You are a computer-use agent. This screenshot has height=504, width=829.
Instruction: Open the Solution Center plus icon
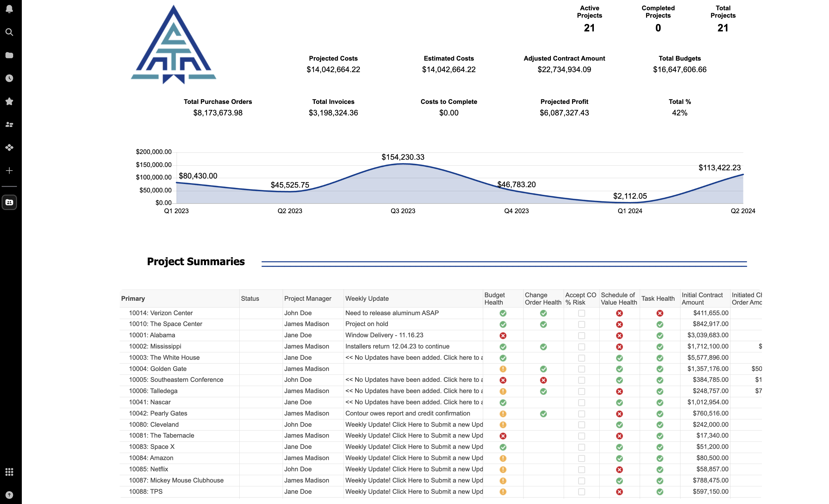(9, 171)
